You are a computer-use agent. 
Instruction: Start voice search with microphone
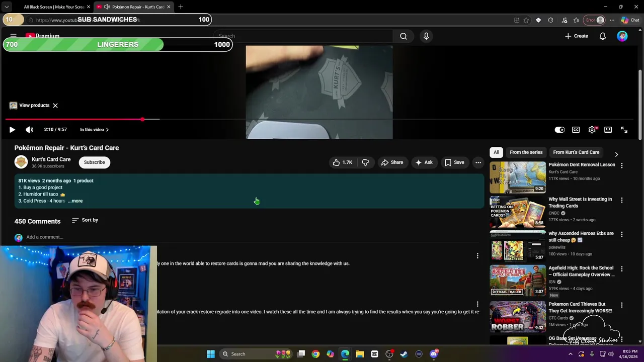tap(426, 36)
